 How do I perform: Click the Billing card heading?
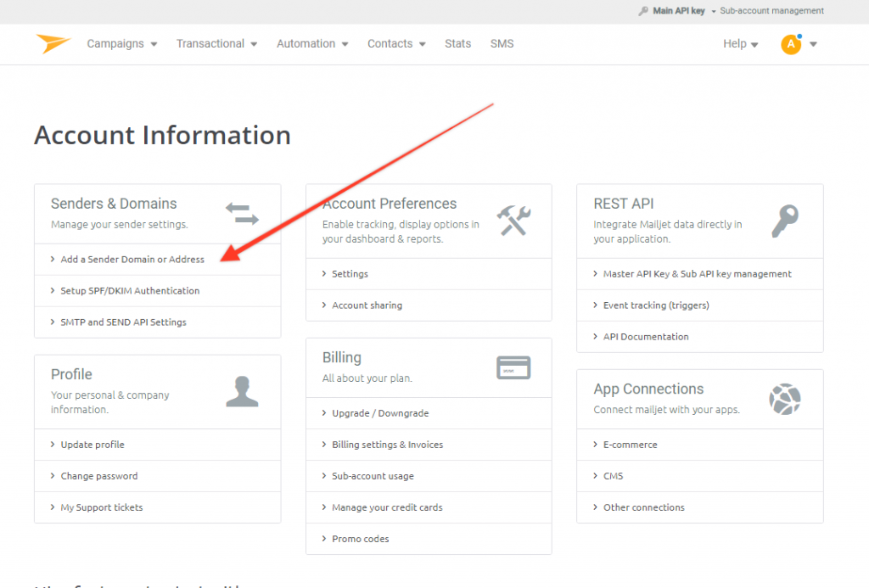point(342,358)
